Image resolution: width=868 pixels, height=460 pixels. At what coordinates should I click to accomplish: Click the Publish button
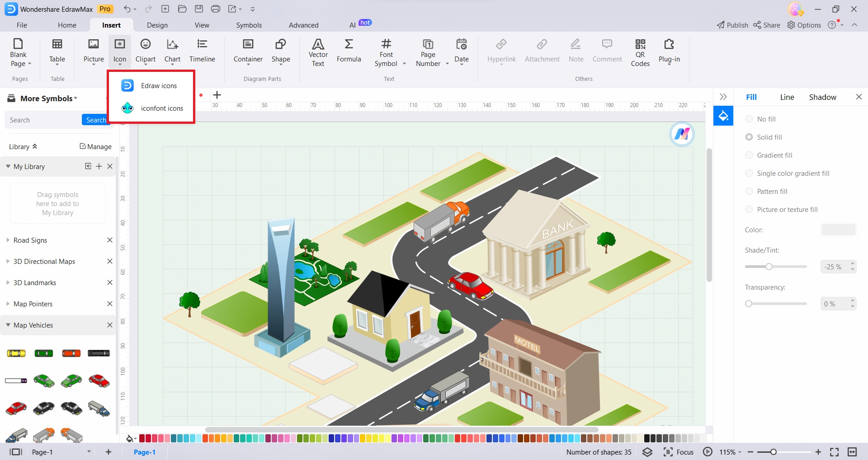(732, 25)
